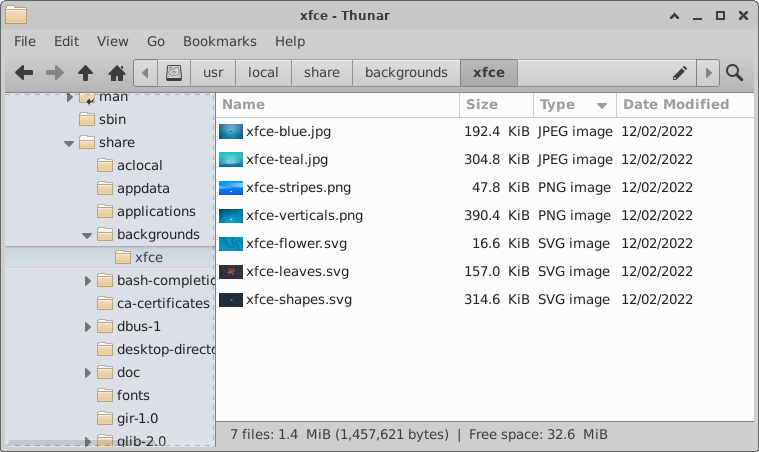Sort by Date Modified column header

click(x=684, y=105)
